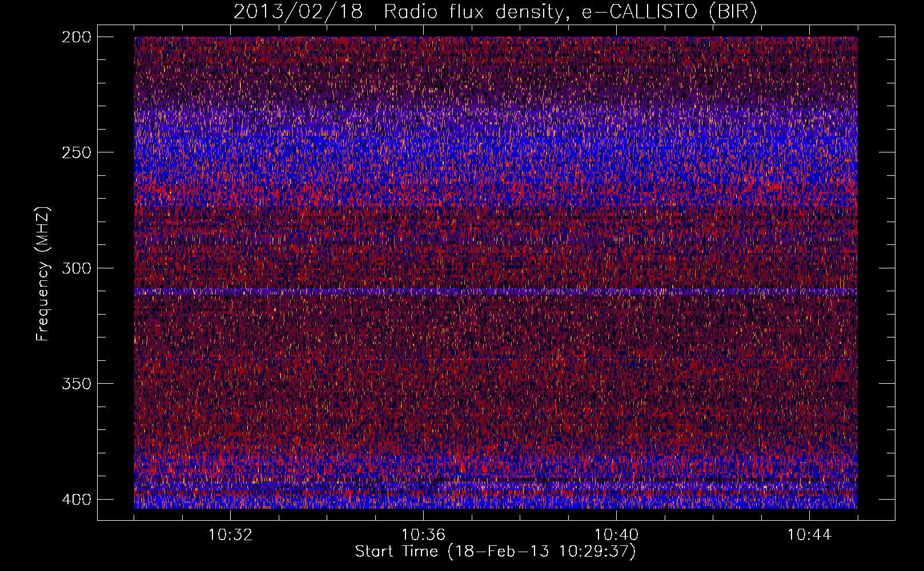Select the 250 frequency tick label
The height and width of the screenshot is (571, 924).
[76, 152]
